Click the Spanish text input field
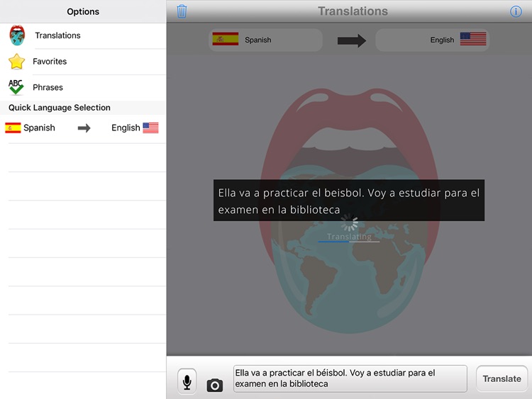532x399 pixels. coord(350,378)
